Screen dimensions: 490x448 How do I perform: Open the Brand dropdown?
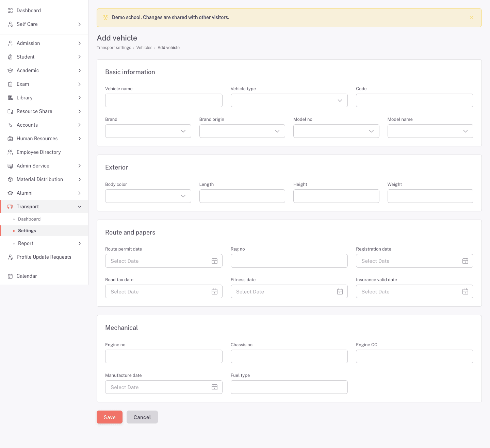[148, 131]
